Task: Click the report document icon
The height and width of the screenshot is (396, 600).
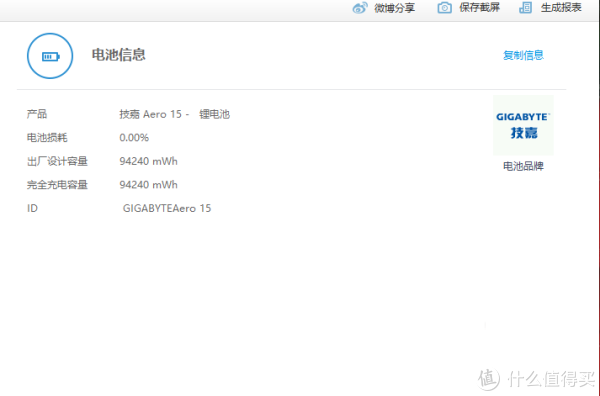Action: 525,8
